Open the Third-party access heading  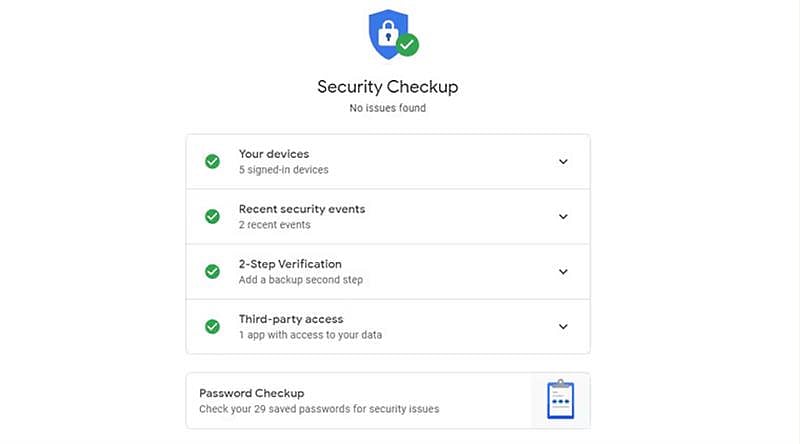290,319
